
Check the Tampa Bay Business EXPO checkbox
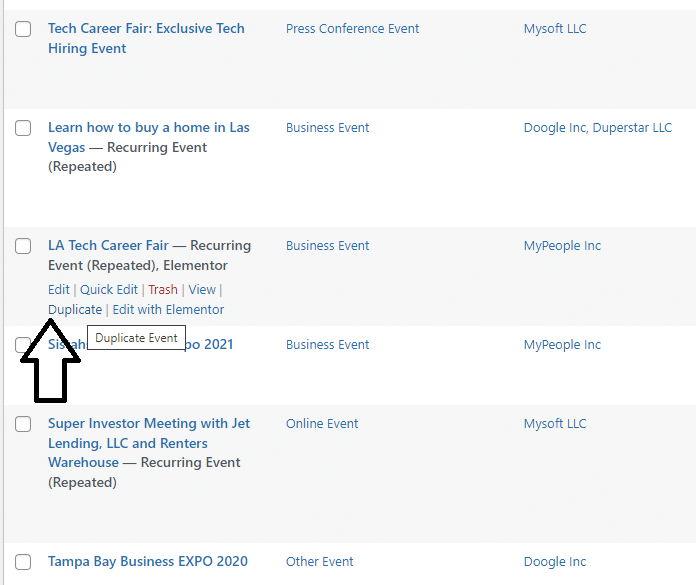23,563
